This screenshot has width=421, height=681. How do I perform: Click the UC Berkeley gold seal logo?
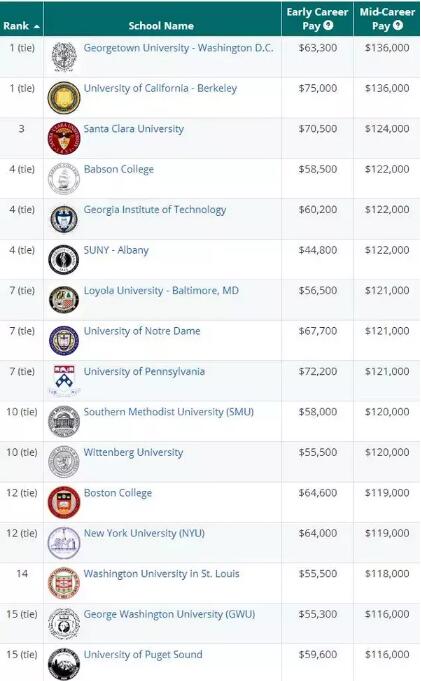pos(64,98)
